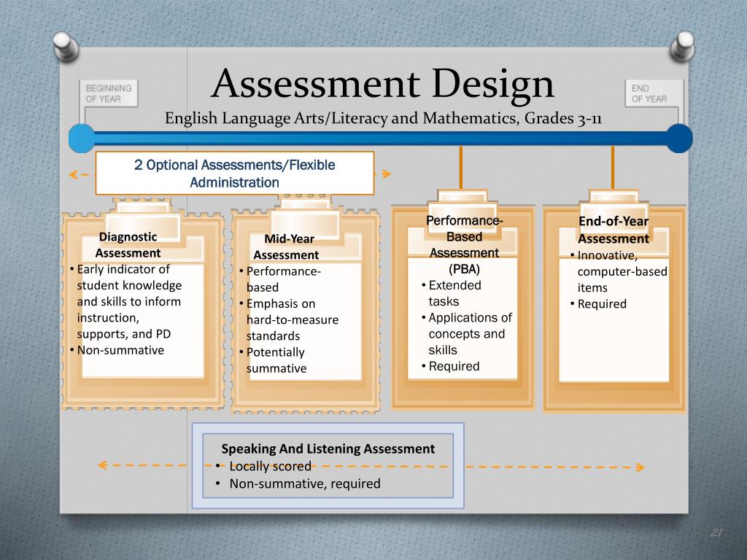
Task: Select the "2 Optional Assessments/Flexible Administration" box
Action: coord(235,174)
